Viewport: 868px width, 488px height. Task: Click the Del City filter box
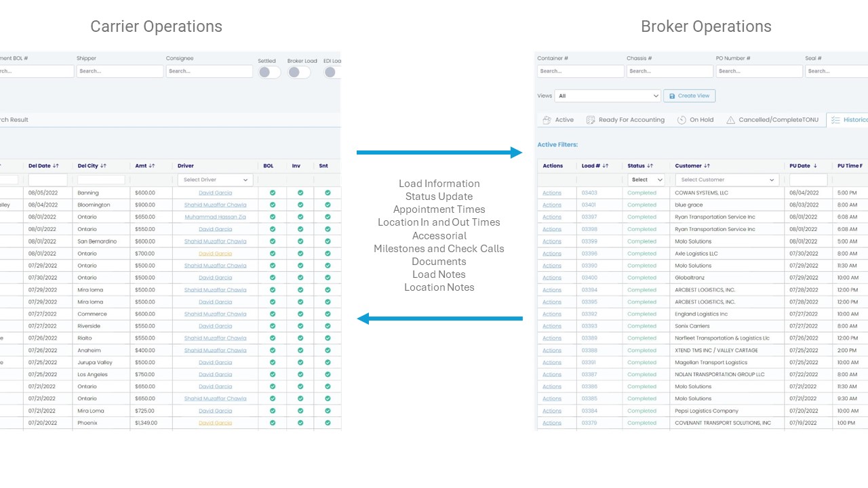[101, 180]
